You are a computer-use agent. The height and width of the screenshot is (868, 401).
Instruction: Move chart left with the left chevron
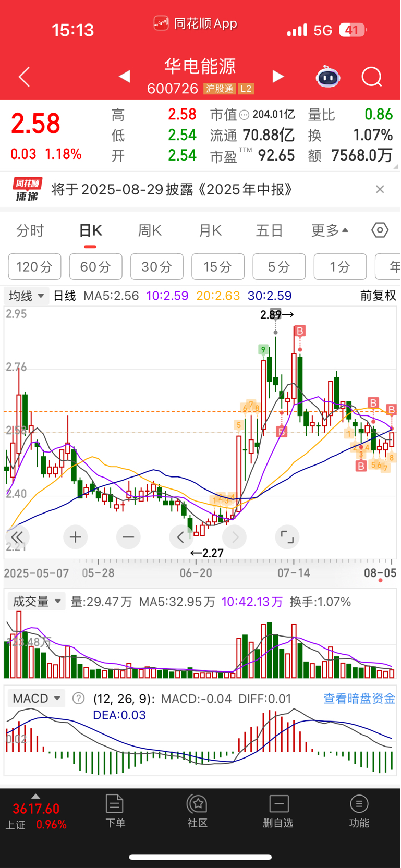tap(181, 537)
